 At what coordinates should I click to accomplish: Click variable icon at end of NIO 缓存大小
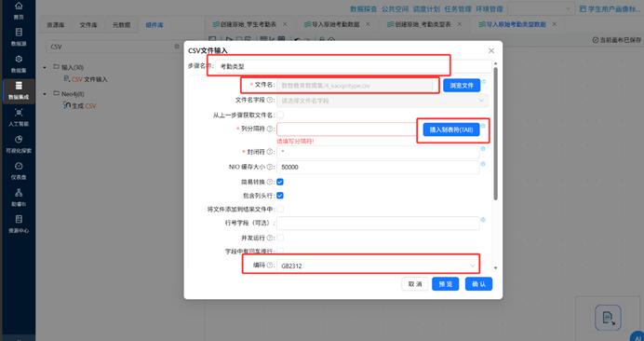pyautogui.click(x=483, y=164)
